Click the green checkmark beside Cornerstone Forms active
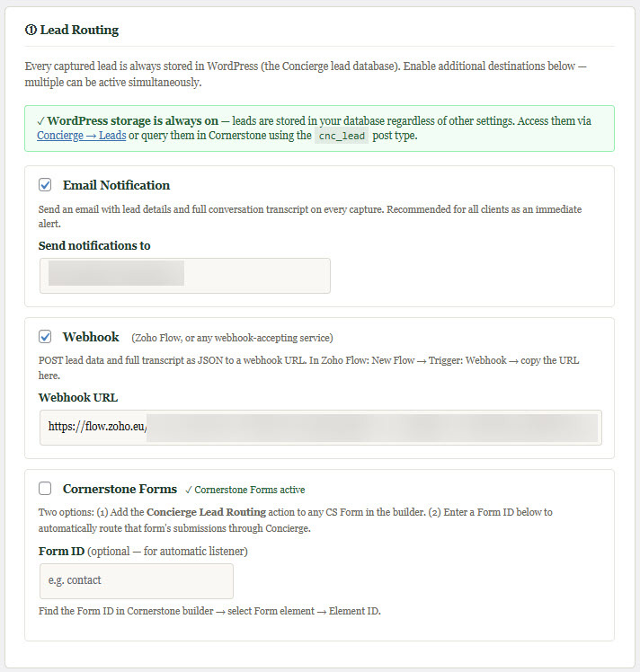 [189, 491]
